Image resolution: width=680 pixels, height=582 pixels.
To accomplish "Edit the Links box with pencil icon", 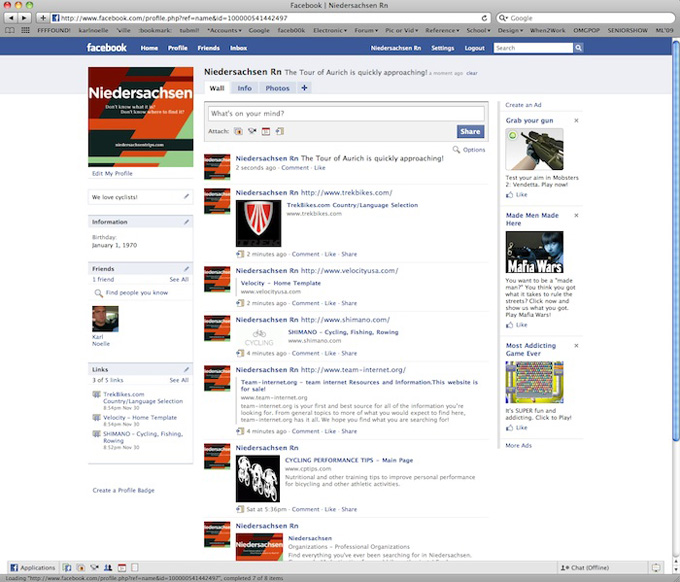I will click(186, 369).
